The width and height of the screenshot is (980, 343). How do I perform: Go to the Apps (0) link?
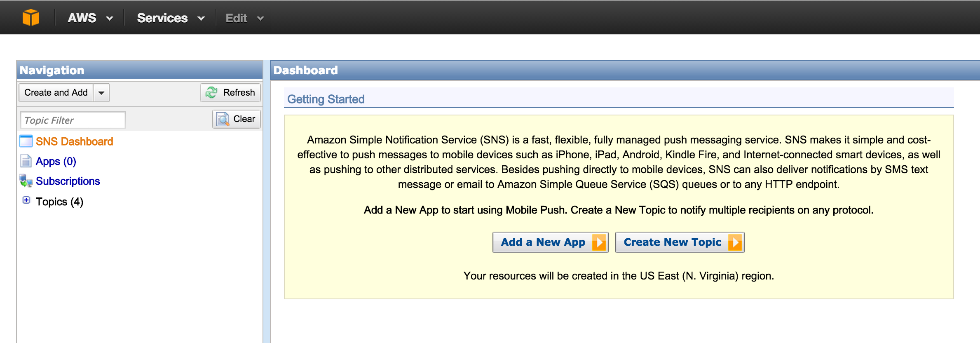[56, 161]
